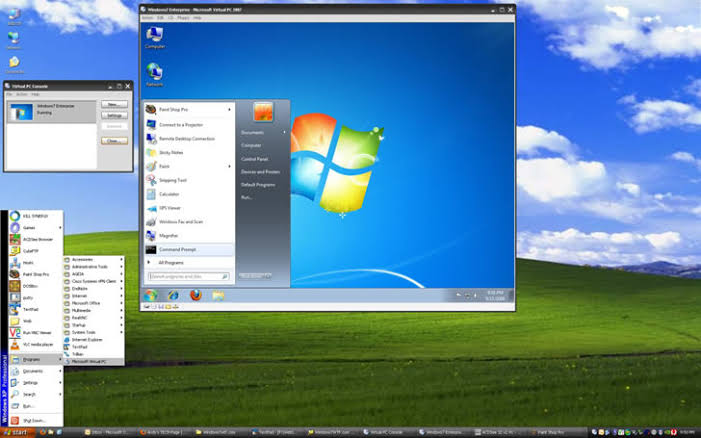Click the user account picture in Start menu
This screenshot has width=701, height=438.
pos(263,112)
